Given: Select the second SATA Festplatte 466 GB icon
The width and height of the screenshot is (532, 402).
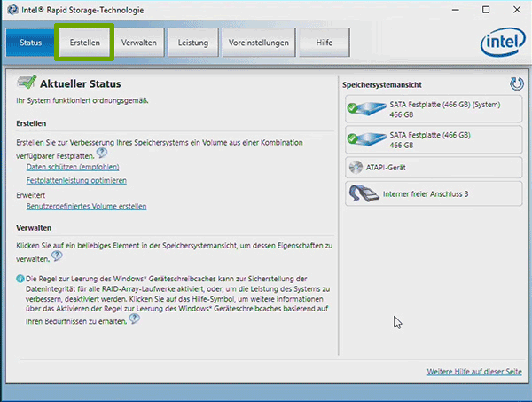Looking at the screenshot, I should [367, 139].
